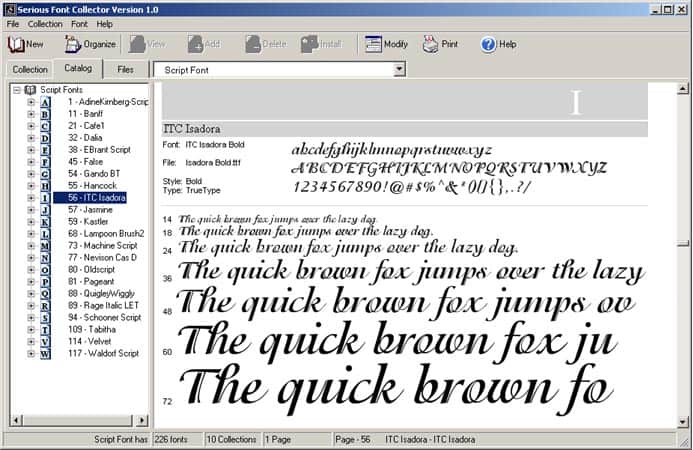Click the 226 fonts status entry
The height and width of the screenshot is (450, 693).
177,439
